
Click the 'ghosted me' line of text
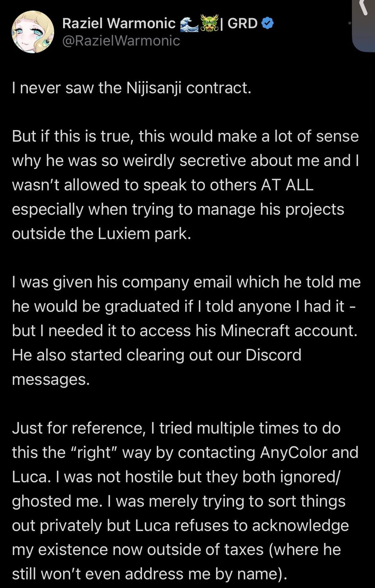click(x=178, y=501)
